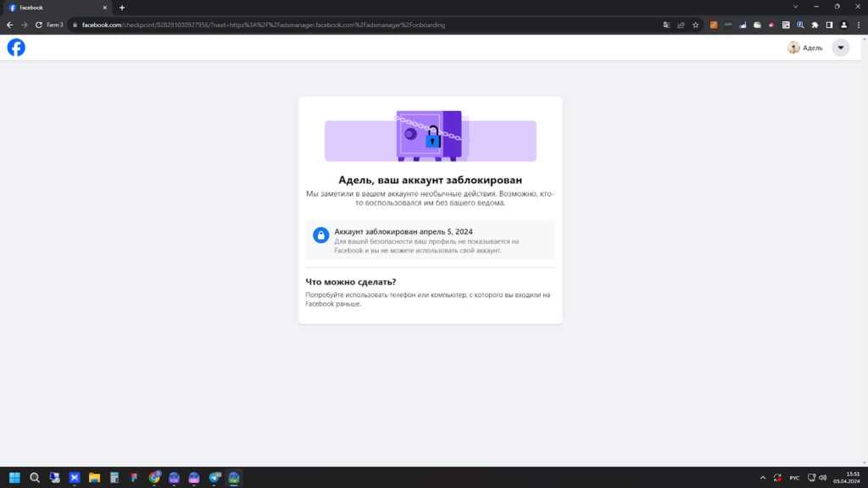Viewport: 868px width, 488px height.
Task: Open the Windows Start menu
Action: pos(14,478)
